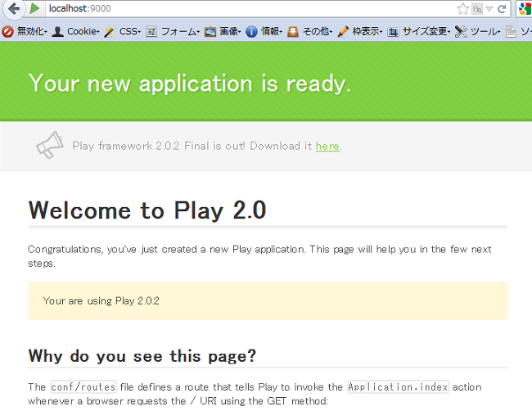Open the ツール (Tools) toolbar menu

click(x=485, y=32)
